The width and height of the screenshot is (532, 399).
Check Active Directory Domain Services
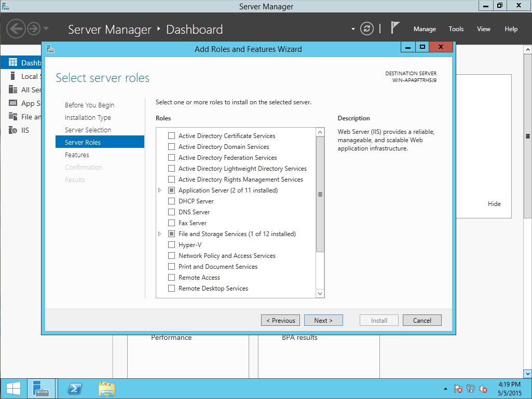[172, 146]
